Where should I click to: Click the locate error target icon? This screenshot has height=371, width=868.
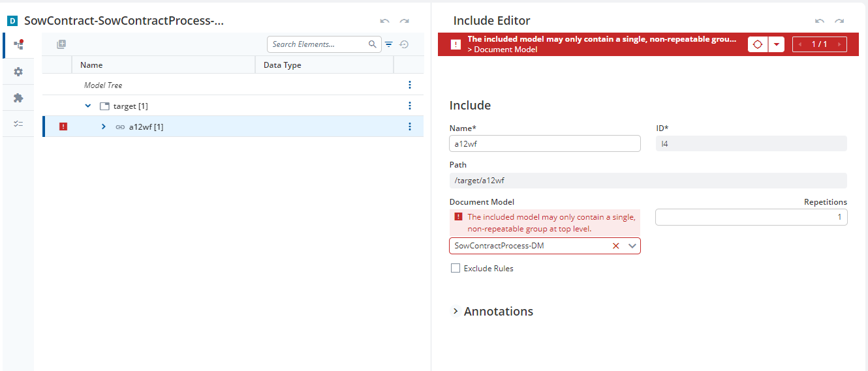click(758, 44)
